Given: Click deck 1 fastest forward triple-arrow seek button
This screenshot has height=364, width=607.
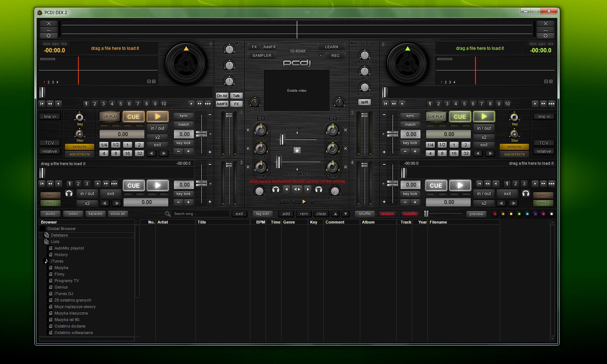Looking at the screenshot, I should coord(208,104).
